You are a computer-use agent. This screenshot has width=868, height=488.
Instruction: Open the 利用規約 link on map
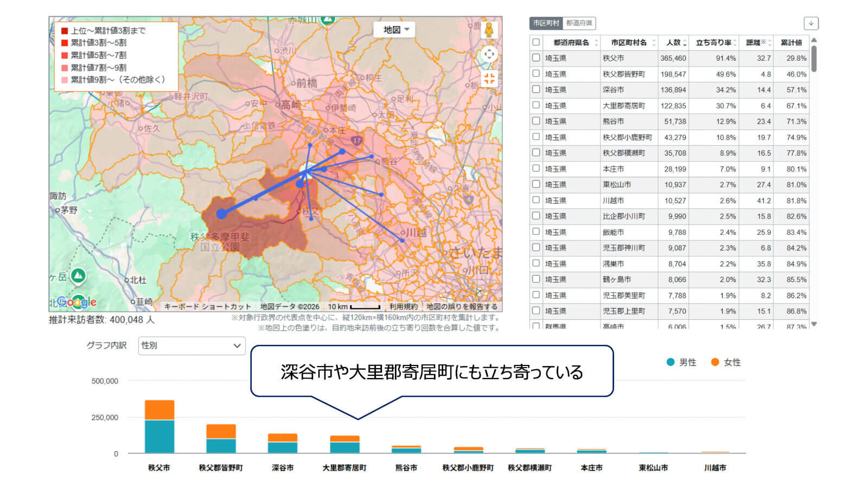coord(403,306)
